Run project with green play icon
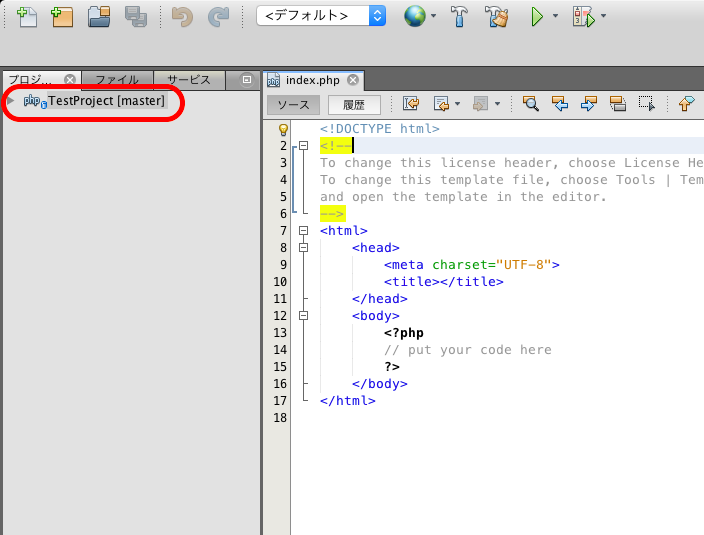 pyautogui.click(x=537, y=17)
